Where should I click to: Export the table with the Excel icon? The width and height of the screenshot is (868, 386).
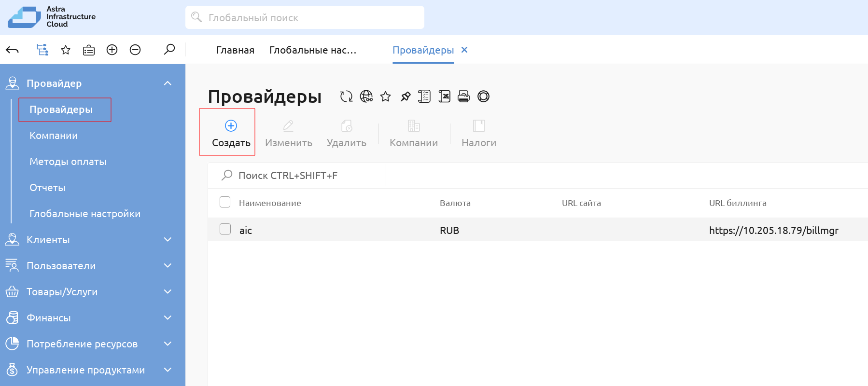tap(444, 96)
